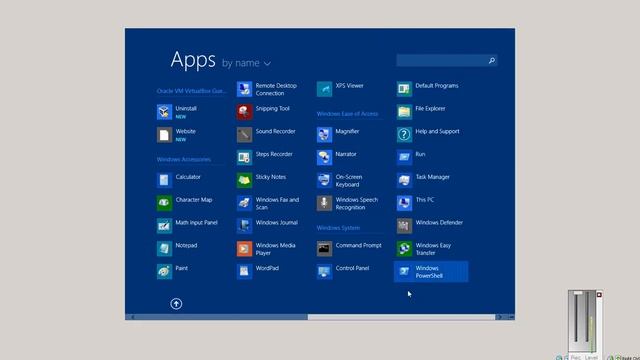The height and width of the screenshot is (360, 640).
Task: Click the recorder level slider handle
Action: click(578, 293)
